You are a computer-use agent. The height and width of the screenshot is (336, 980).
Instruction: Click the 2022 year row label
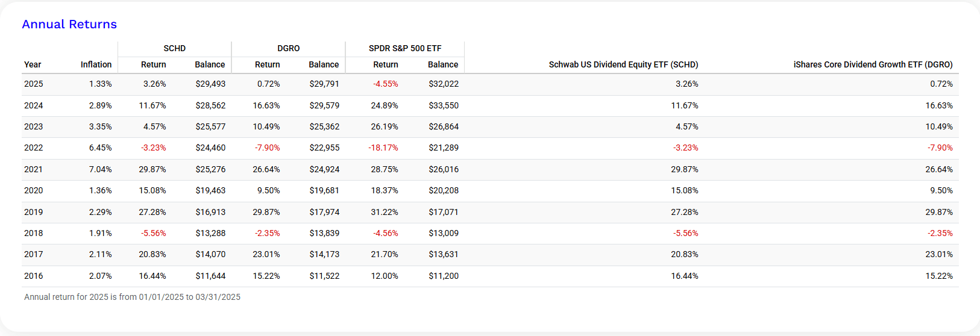pyautogui.click(x=34, y=148)
